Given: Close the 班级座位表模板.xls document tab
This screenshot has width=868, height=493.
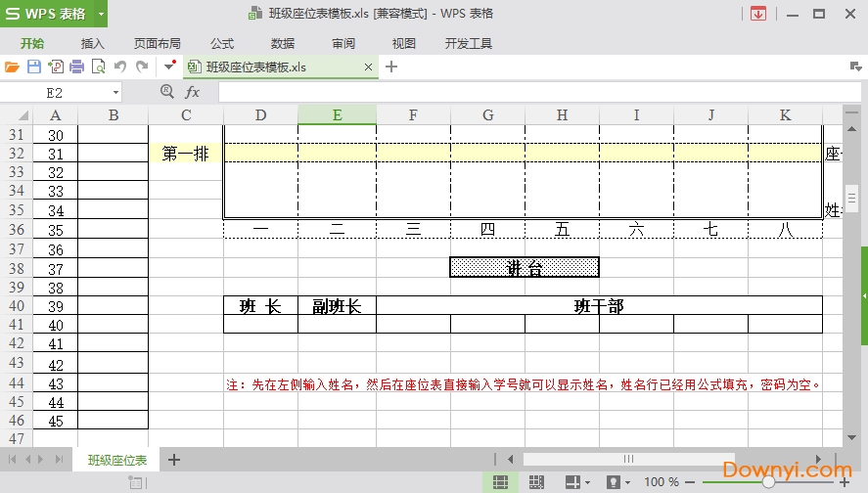Looking at the screenshot, I should 369,67.
